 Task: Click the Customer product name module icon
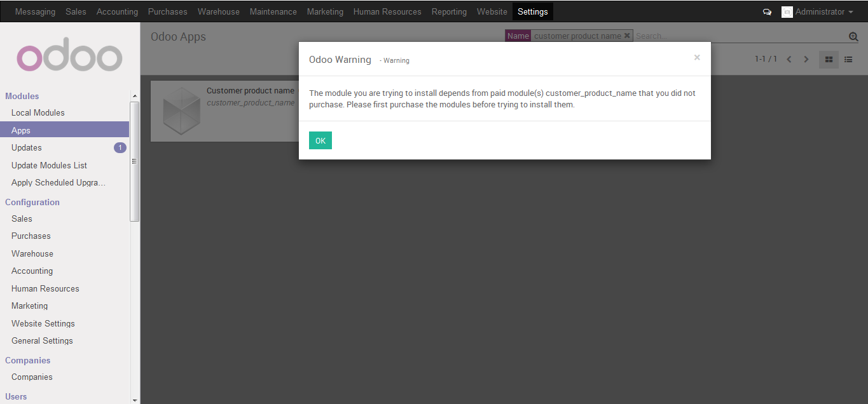pos(181,111)
